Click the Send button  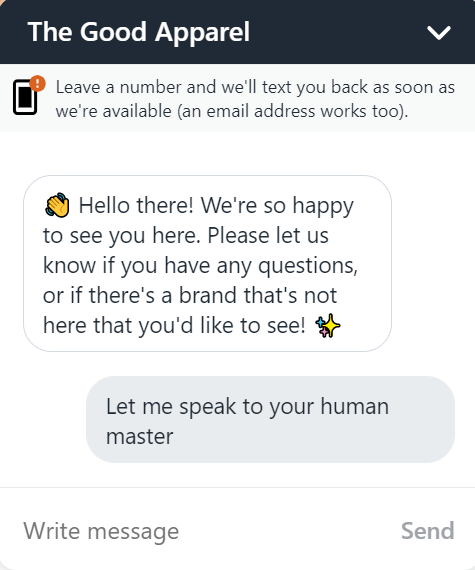click(x=427, y=531)
